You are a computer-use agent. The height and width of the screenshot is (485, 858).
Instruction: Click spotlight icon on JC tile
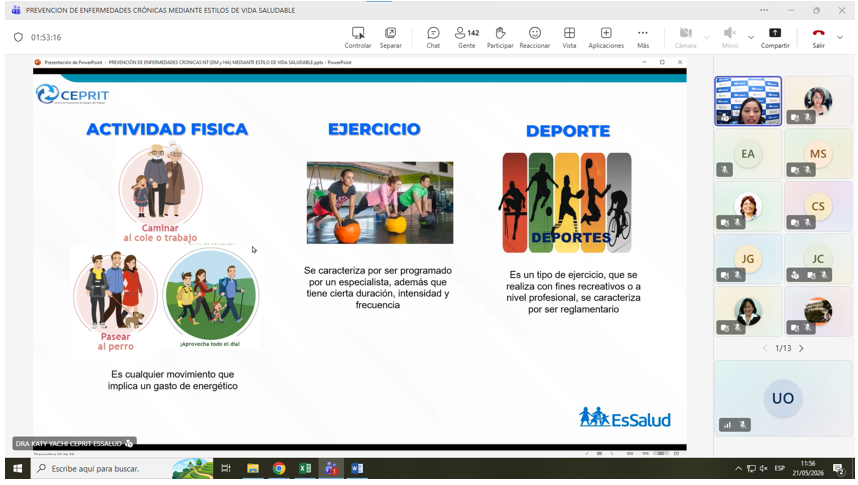pyautogui.click(x=795, y=275)
